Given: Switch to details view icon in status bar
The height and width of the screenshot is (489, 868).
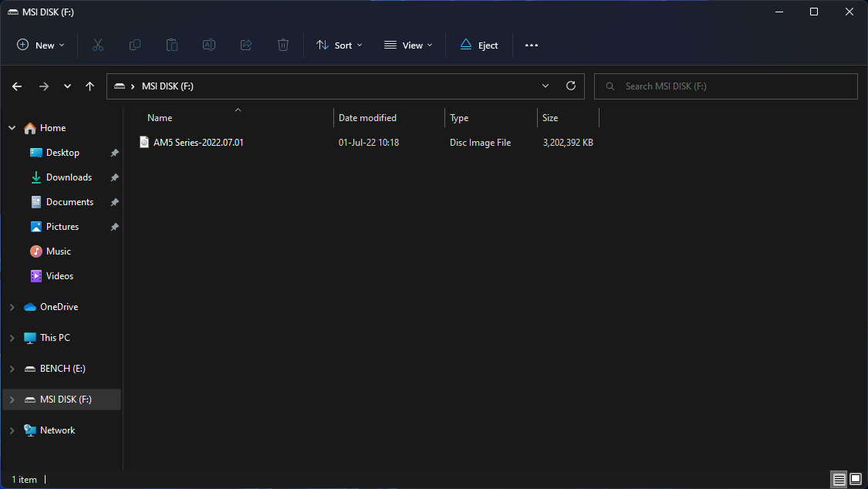Looking at the screenshot, I should pos(839,479).
